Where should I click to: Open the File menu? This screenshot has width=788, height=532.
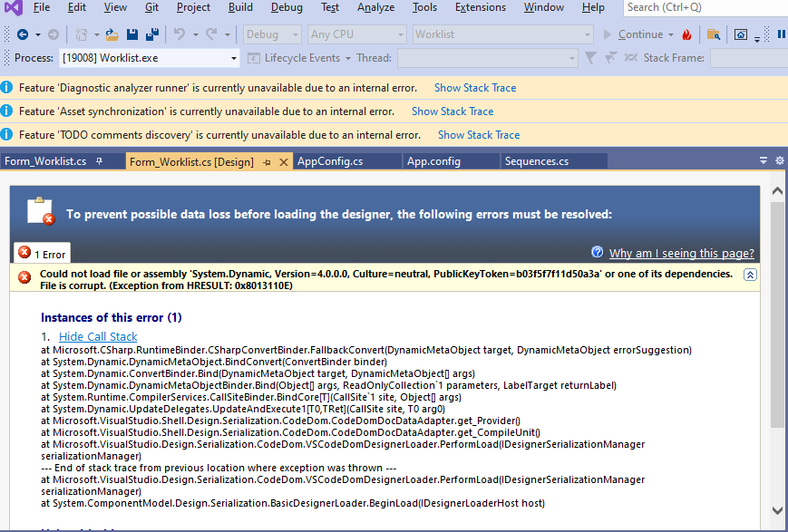click(x=41, y=7)
